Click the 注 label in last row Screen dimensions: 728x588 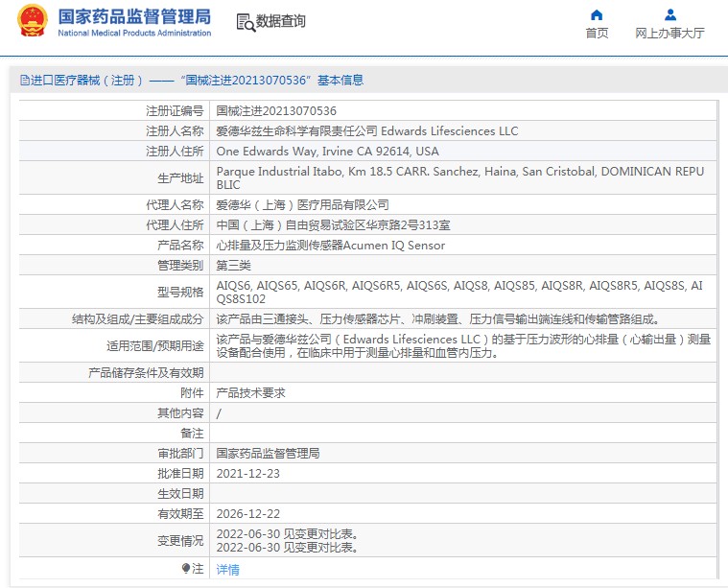pyautogui.click(x=198, y=569)
